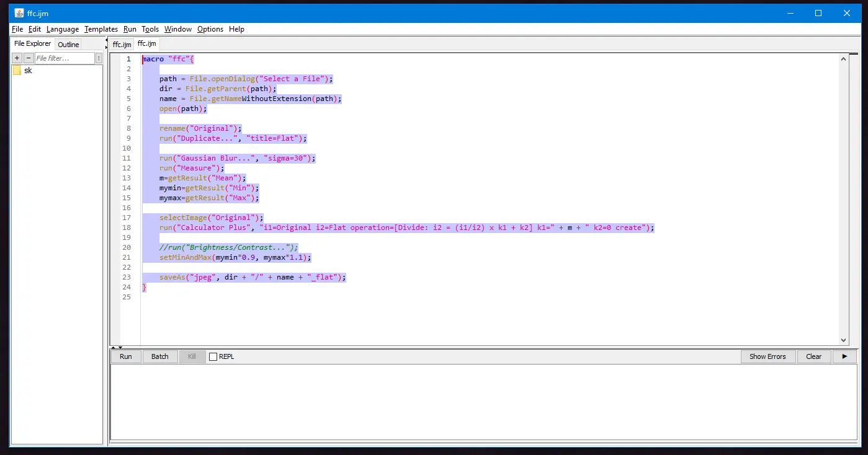This screenshot has width=868, height=455.
Task: Click into the File filter field
Action: click(x=64, y=58)
